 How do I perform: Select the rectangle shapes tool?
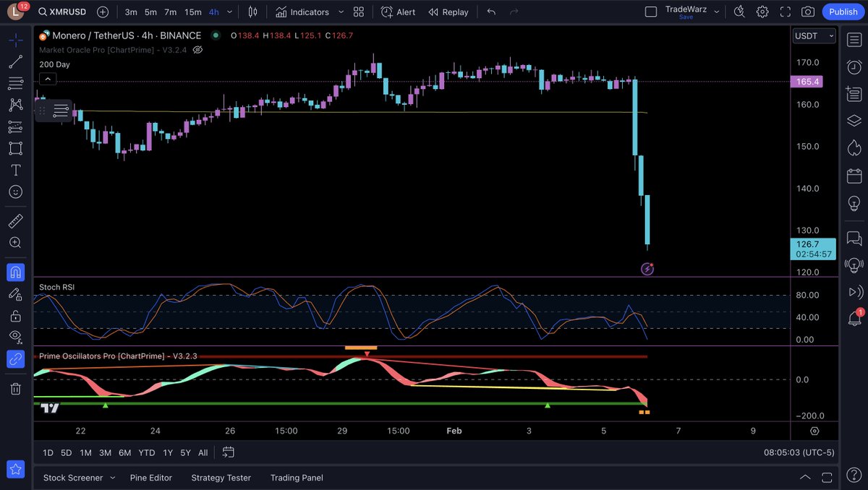[15, 148]
